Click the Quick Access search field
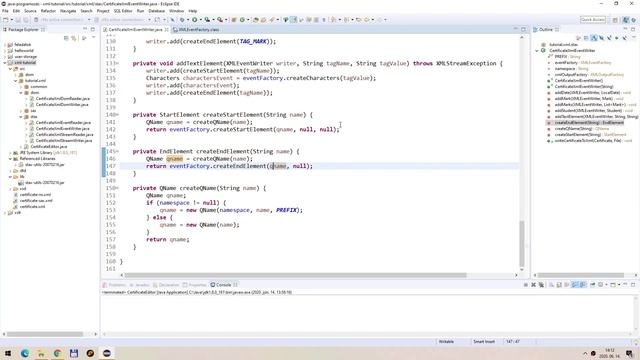Viewport: 640px width, 360px height. point(593,20)
